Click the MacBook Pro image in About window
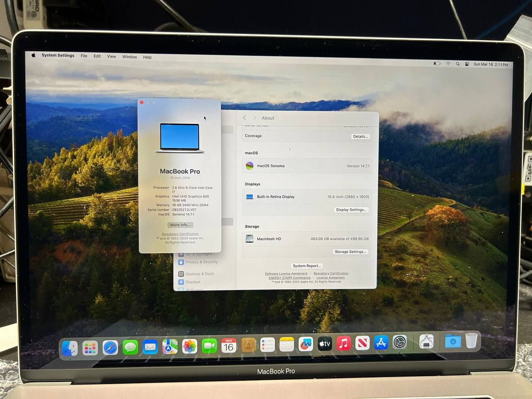This screenshot has width=532, height=399. point(180,138)
